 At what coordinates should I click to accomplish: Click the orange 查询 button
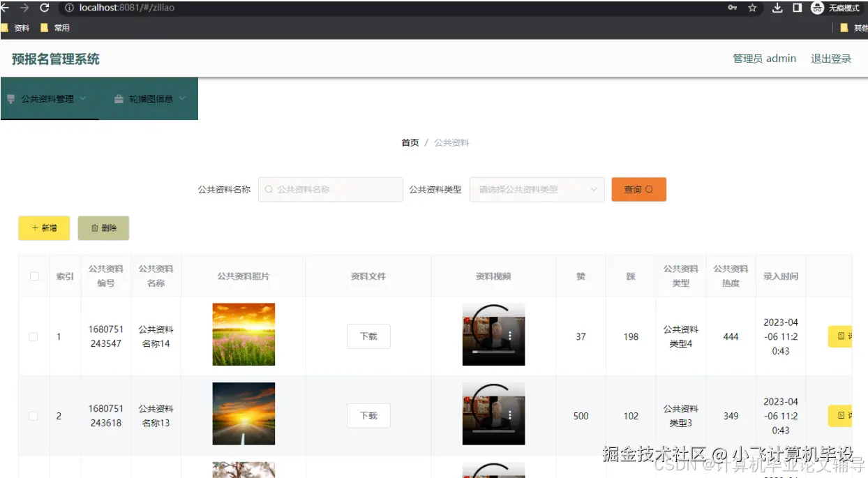coord(638,189)
